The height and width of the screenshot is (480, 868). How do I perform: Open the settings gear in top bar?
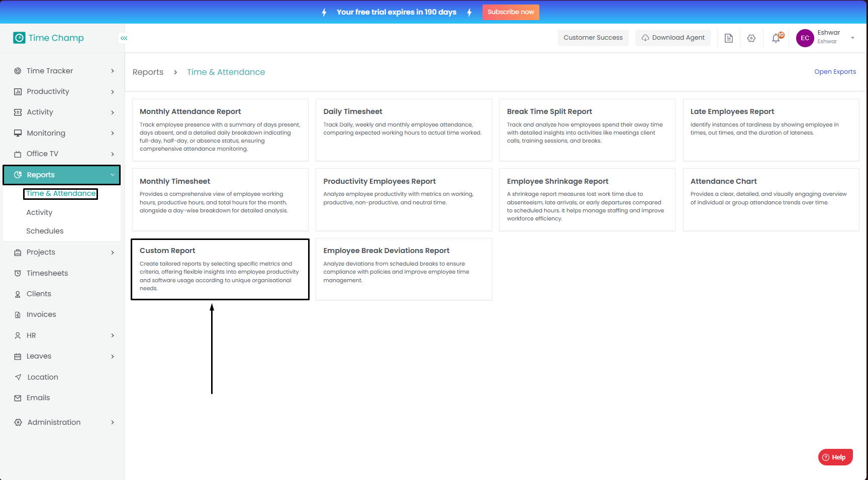(x=751, y=38)
